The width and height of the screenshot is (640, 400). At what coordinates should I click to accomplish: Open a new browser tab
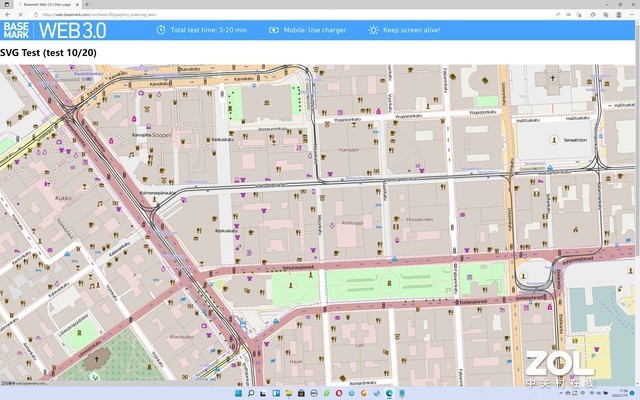[x=87, y=4]
